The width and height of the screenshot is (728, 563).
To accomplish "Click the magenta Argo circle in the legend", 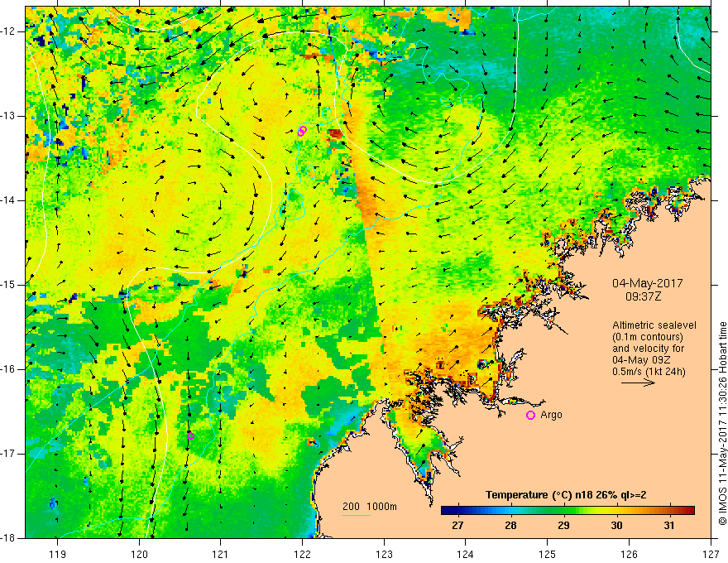I will [x=530, y=415].
